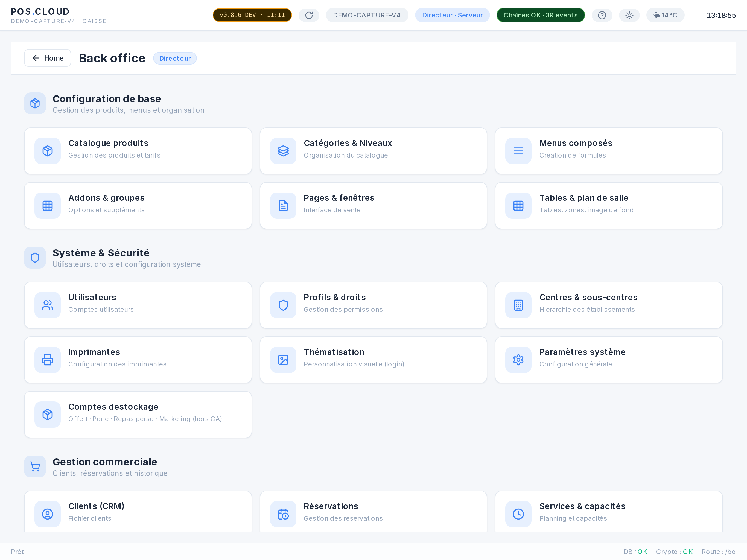Click the Système & Sécurité section heading
The width and height of the screenshot is (747, 560).
point(101,253)
